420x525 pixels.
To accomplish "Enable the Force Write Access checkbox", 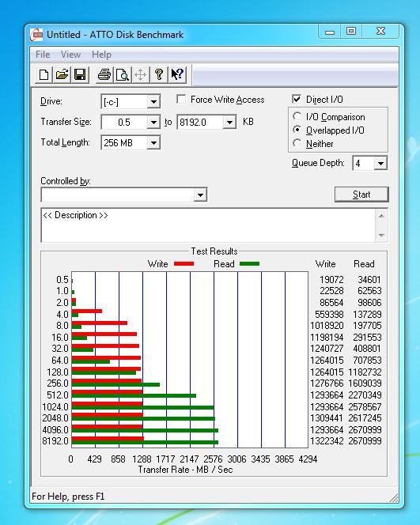I will [181, 100].
